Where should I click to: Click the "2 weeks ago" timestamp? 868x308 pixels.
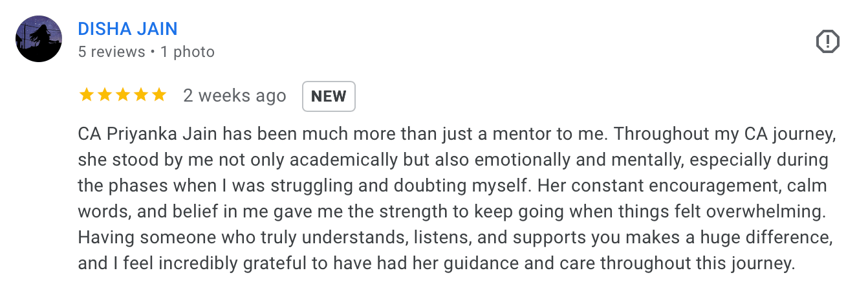tap(234, 96)
